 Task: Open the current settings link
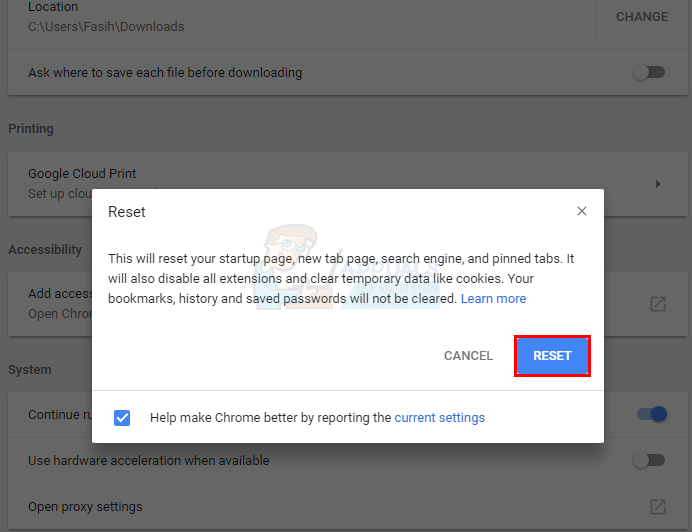click(x=439, y=418)
